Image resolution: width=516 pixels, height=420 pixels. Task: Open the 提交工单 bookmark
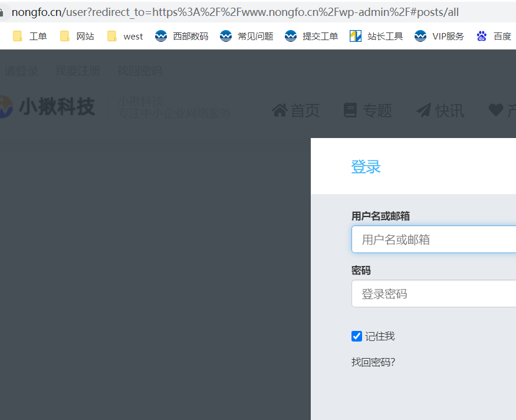click(x=311, y=36)
